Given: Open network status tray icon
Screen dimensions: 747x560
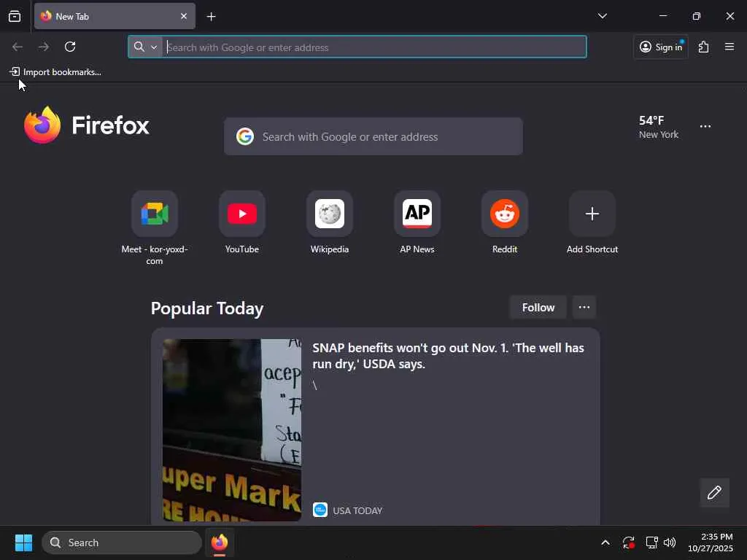Looking at the screenshot, I should 651,542.
